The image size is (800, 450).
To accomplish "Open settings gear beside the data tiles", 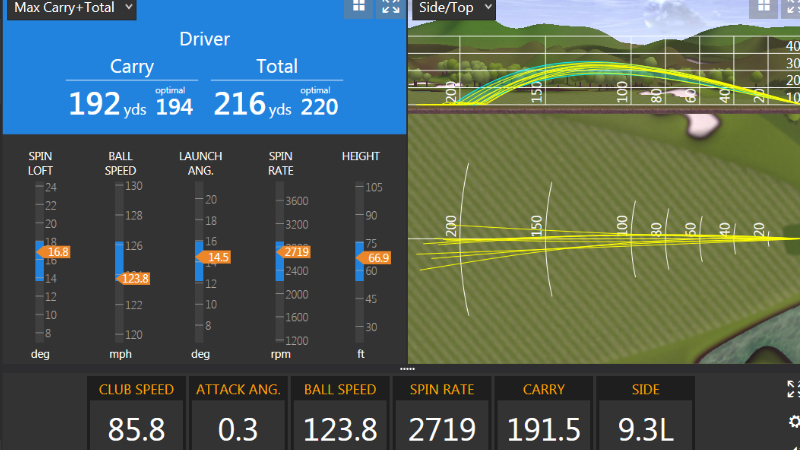I will coord(793,422).
